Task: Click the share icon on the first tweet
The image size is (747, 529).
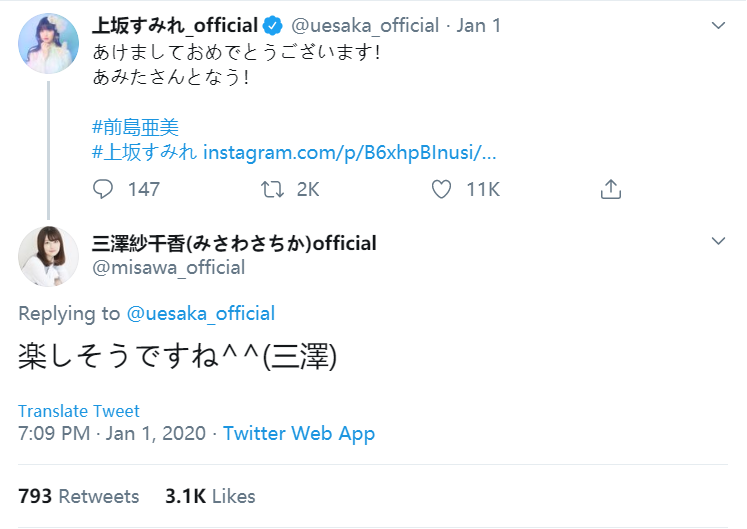Action: click(611, 188)
